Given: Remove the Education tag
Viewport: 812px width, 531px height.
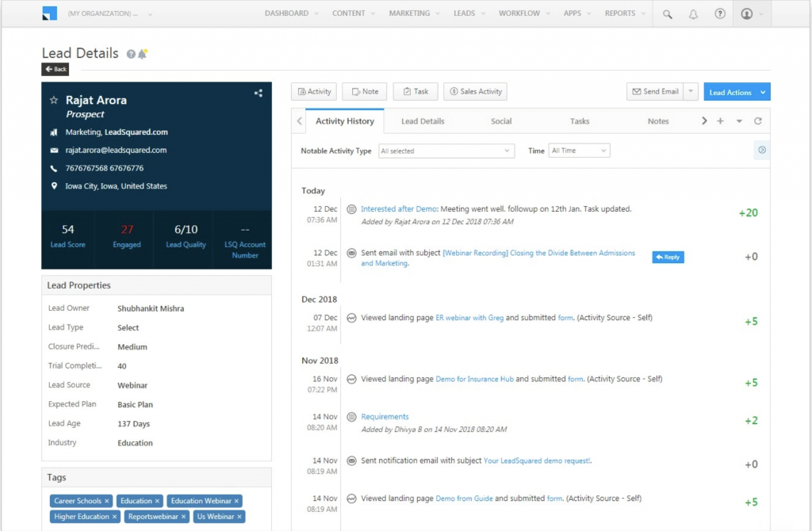Looking at the screenshot, I should pyautogui.click(x=157, y=501).
